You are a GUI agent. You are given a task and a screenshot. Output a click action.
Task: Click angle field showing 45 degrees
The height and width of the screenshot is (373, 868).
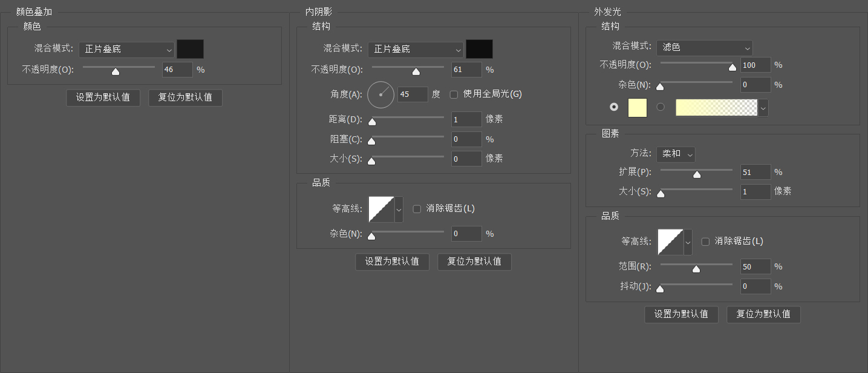pos(413,94)
